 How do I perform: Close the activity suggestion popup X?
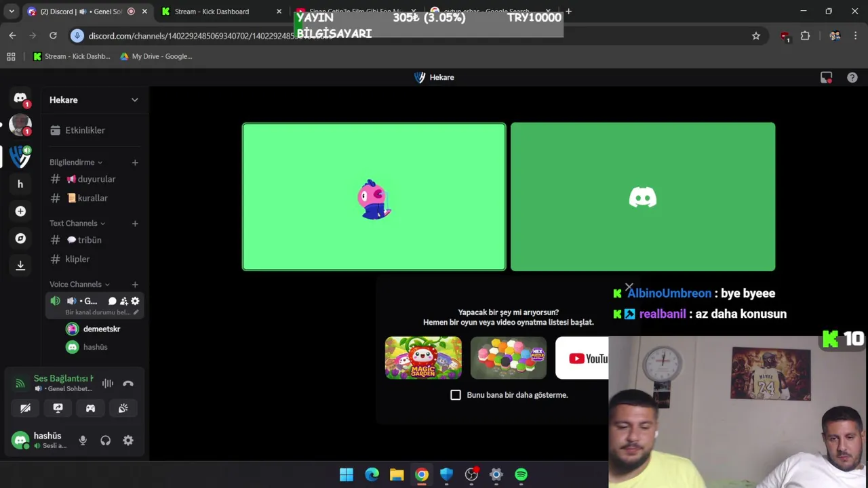(x=629, y=287)
